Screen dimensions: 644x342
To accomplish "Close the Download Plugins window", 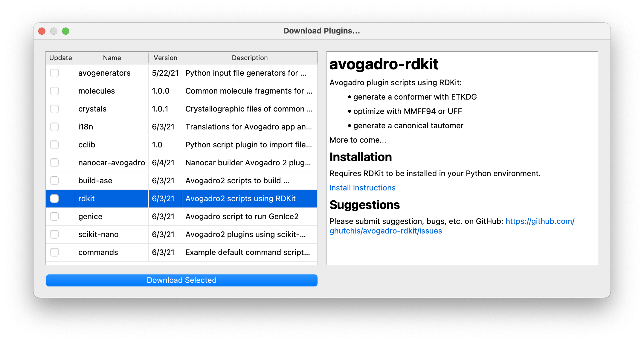I will click(x=42, y=31).
